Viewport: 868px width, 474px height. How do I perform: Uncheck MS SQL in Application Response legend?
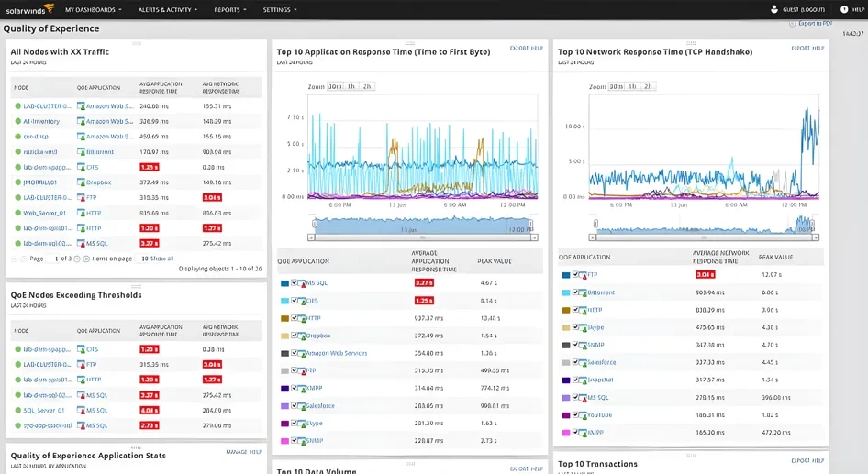[x=295, y=282]
